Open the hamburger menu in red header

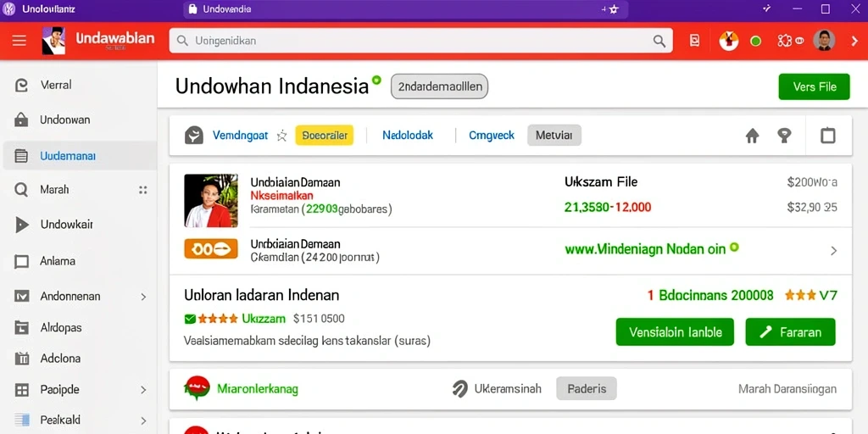19,41
